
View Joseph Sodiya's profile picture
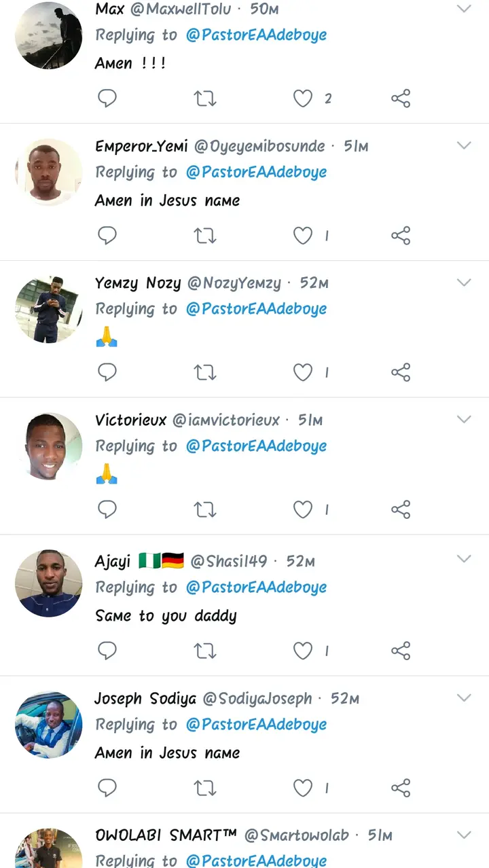coord(49,725)
